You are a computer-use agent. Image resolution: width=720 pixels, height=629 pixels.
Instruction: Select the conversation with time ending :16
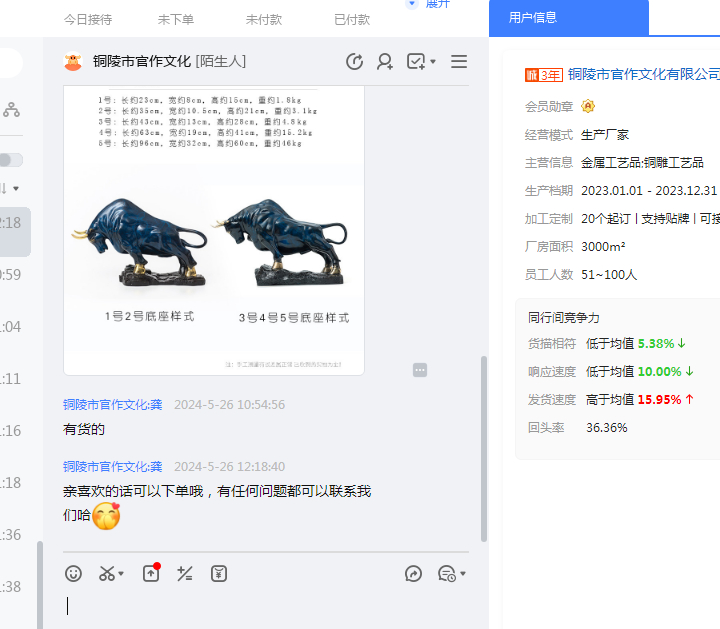15,430
